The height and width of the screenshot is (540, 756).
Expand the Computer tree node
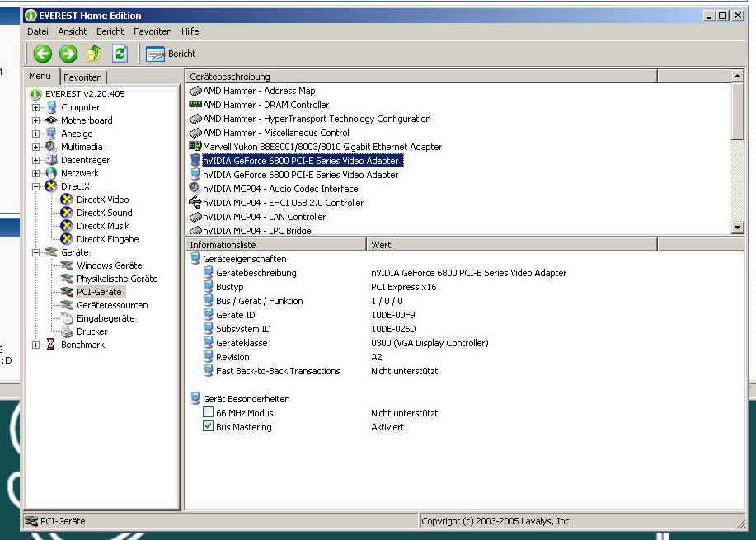click(35, 107)
